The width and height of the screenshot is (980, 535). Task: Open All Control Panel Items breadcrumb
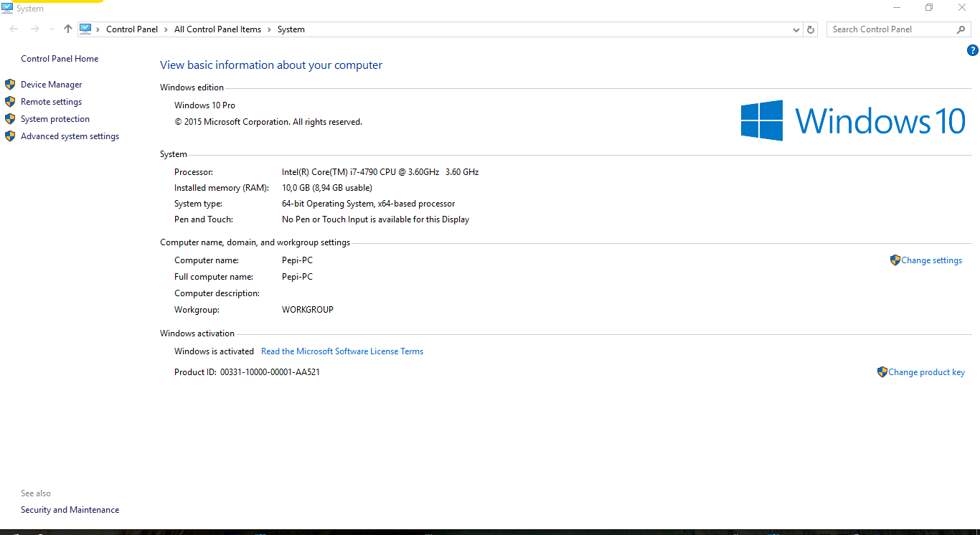pos(218,29)
